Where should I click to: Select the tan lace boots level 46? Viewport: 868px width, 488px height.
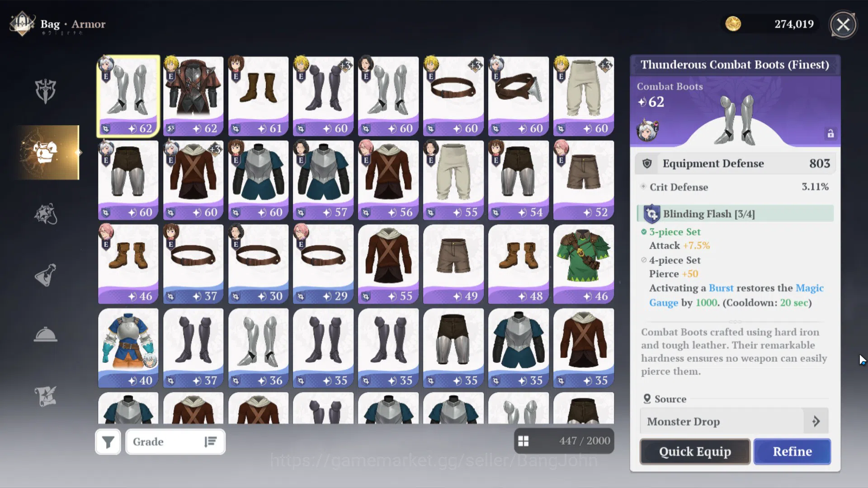(128, 264)
